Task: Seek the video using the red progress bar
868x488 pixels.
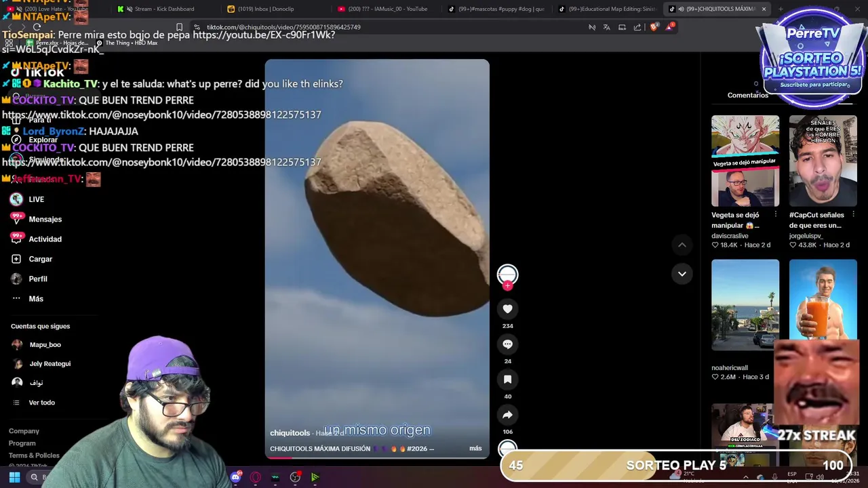Action: pyautogui.click(x=376, y=457)
